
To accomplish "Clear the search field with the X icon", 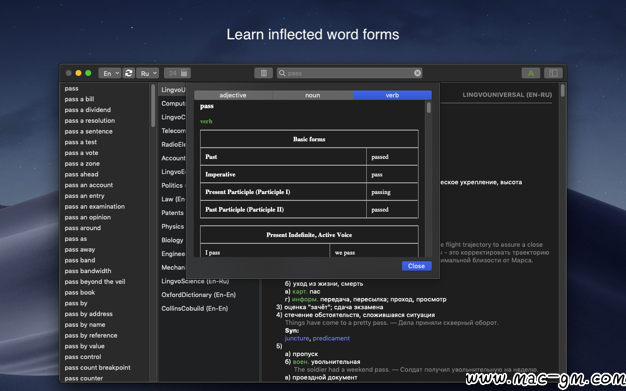I will [x=417, y=73].
